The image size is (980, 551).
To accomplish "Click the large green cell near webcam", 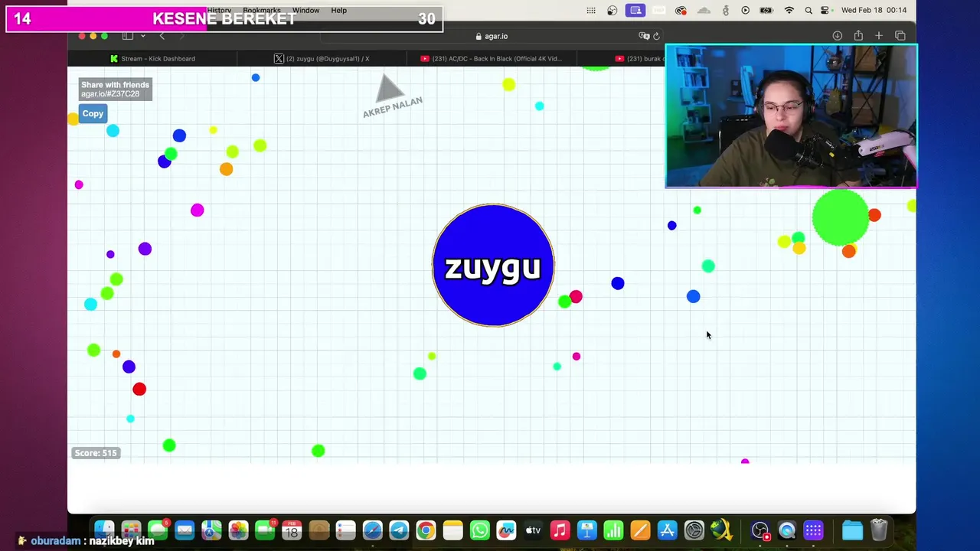I will pyautogui.click(x=841, y=217).
